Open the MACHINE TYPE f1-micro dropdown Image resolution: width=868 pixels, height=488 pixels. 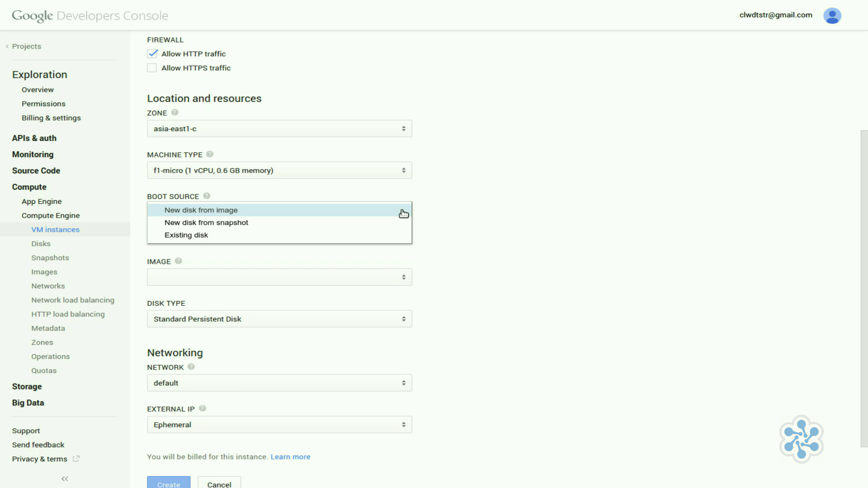[279, 170]
